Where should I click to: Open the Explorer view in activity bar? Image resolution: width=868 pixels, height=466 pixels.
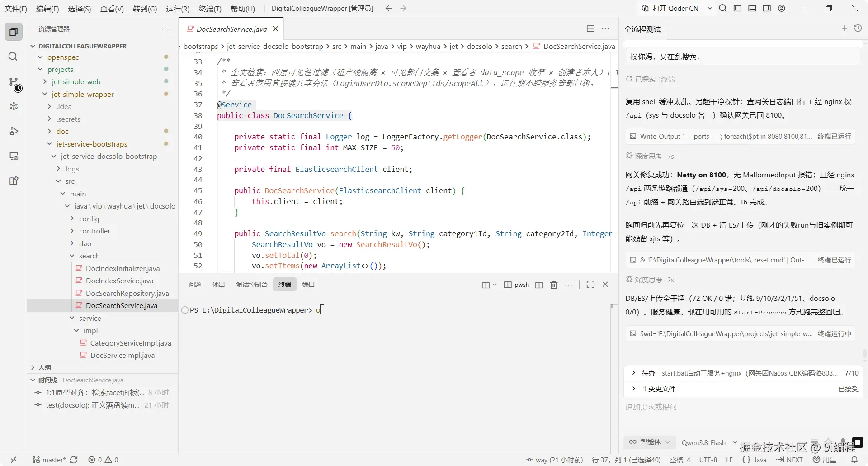(14, 32)
